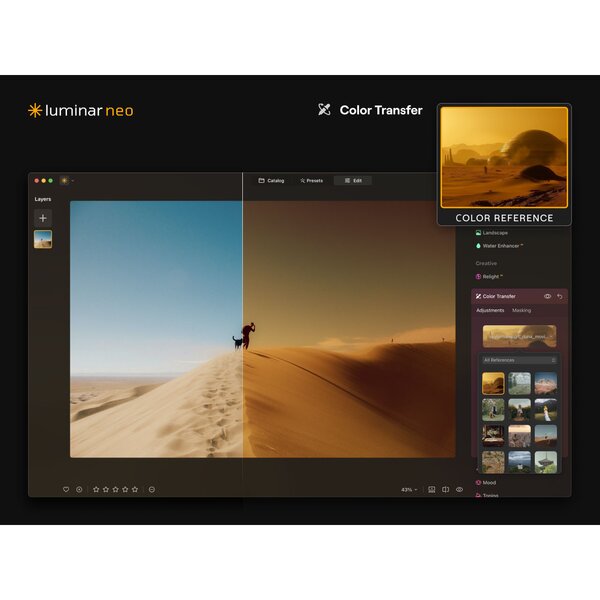600x600 pixels.
Task: Choose the cloudy lake reference thumbnail
Action: coord(519,462)
